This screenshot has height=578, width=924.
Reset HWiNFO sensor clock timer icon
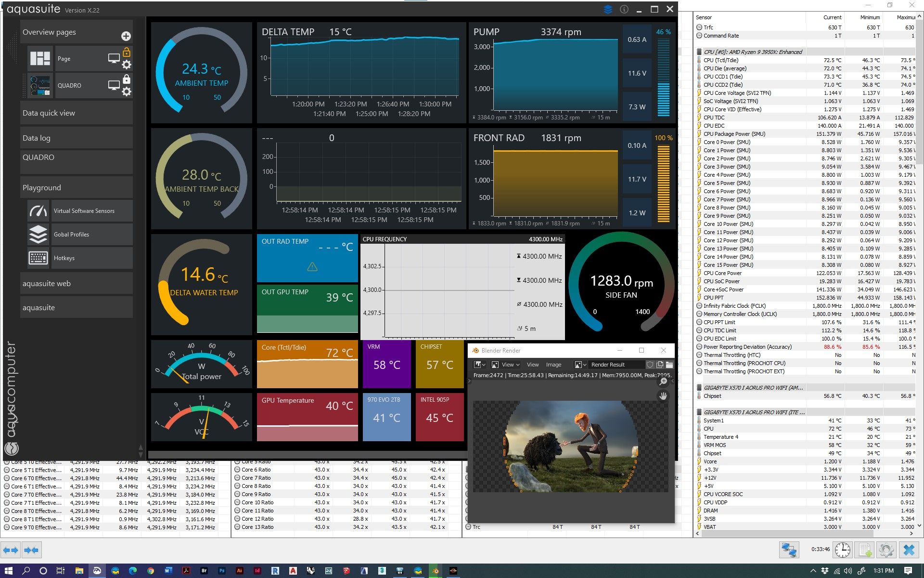pyautogui.click(x=842, y=550)
